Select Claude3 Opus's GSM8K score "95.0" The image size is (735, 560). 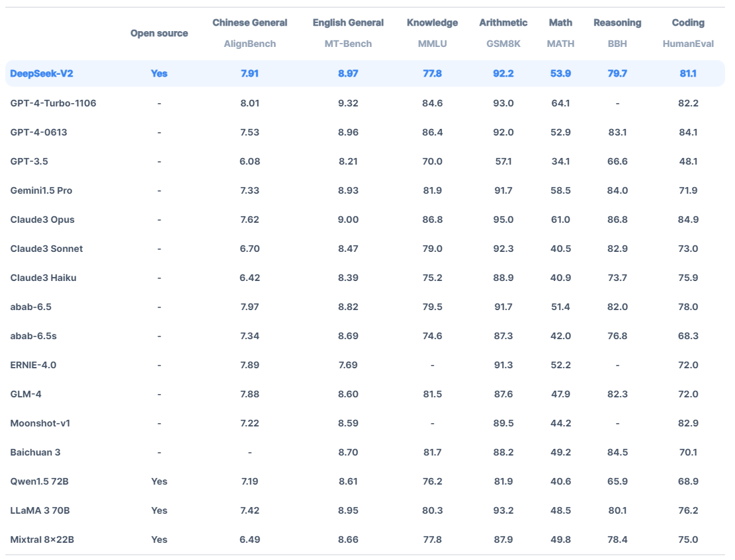click(x=503, y=220)
